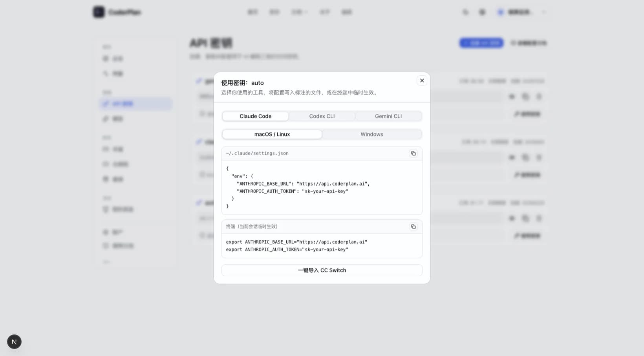Switch to the Codex CLI tab

pos(322,116)
